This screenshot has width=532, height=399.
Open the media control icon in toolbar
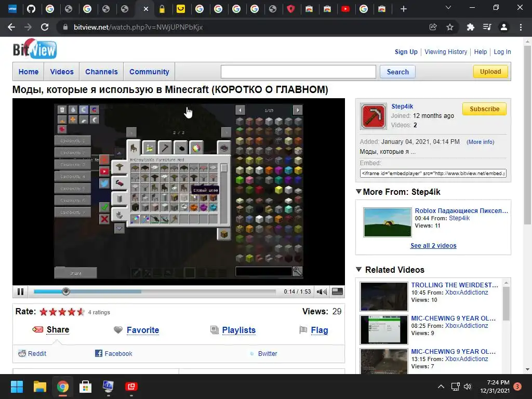pos(487,27)
